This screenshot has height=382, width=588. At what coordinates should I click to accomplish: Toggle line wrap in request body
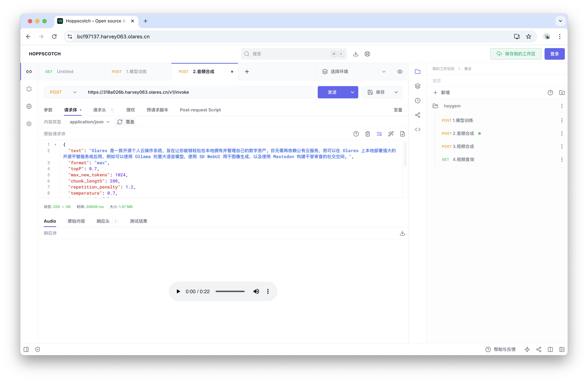point(379,134)
